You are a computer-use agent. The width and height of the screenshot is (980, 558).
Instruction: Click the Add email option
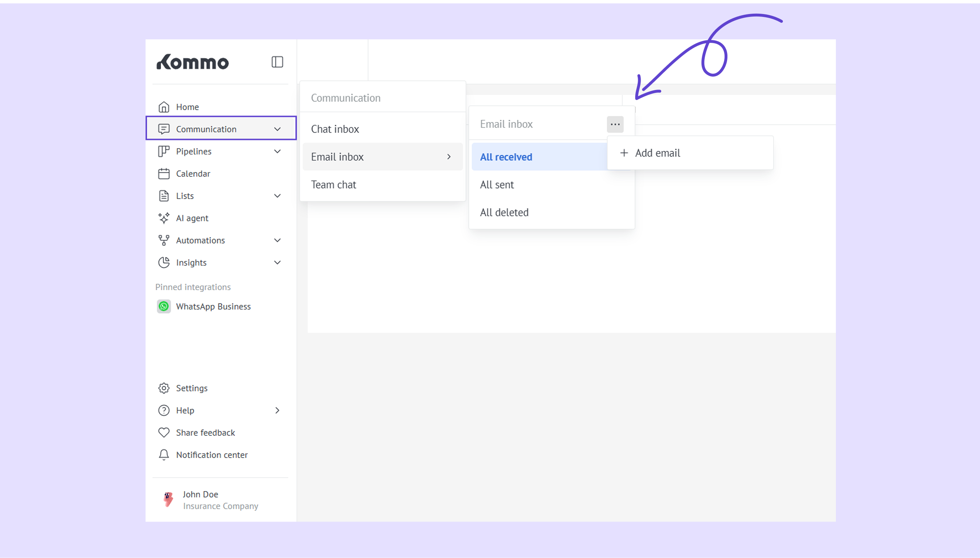click(x=657, y=153)
